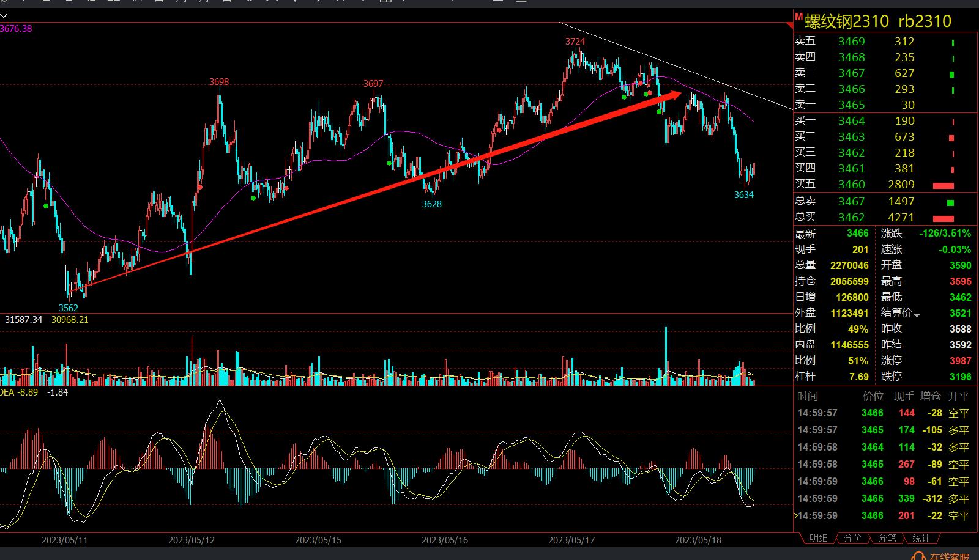Click the 涨跌 value -126/3.51%
979x560 pixels.
945,234
